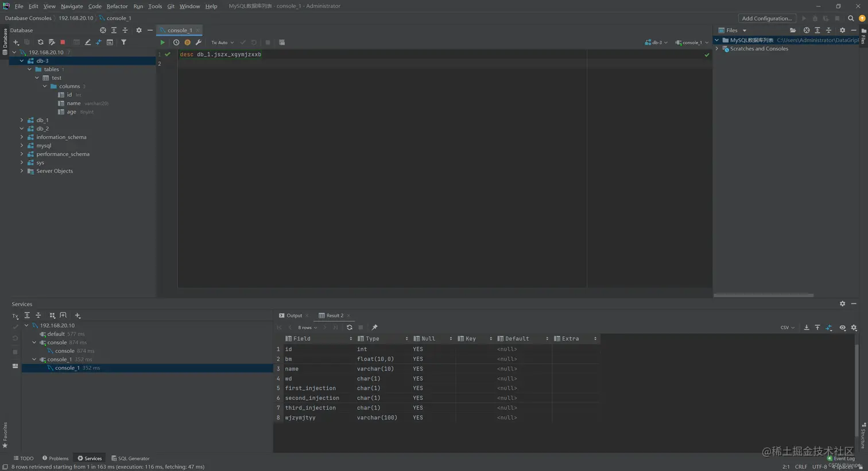Collapse the test table node
Screen dimensions: 868x471
[37, 78]
